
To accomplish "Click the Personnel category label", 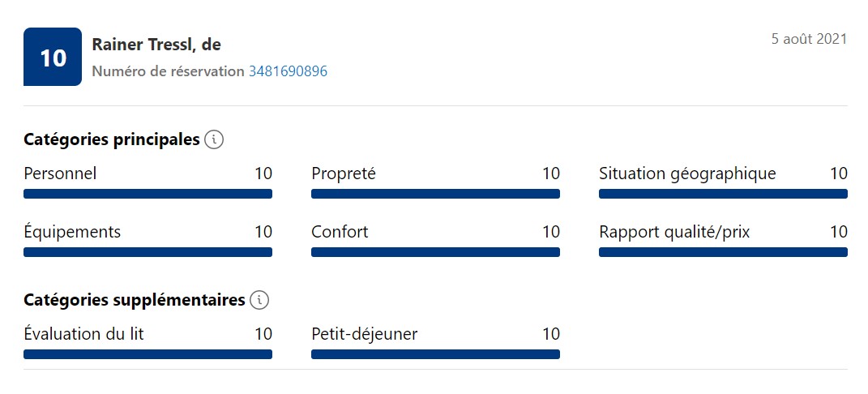I will click(x=60, y=173).
